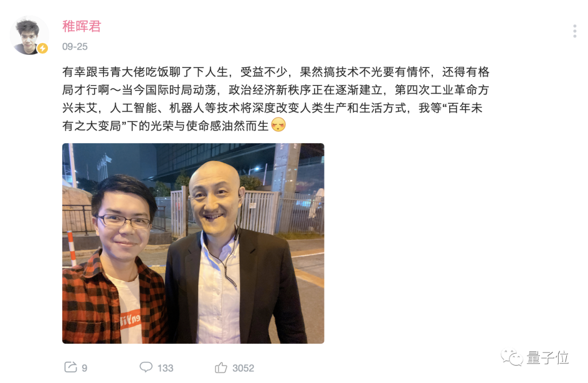The image size is (588, 383).
Task: Click the 量子位 watermark text
Action: pyautogui.click(x=548, y=358)
